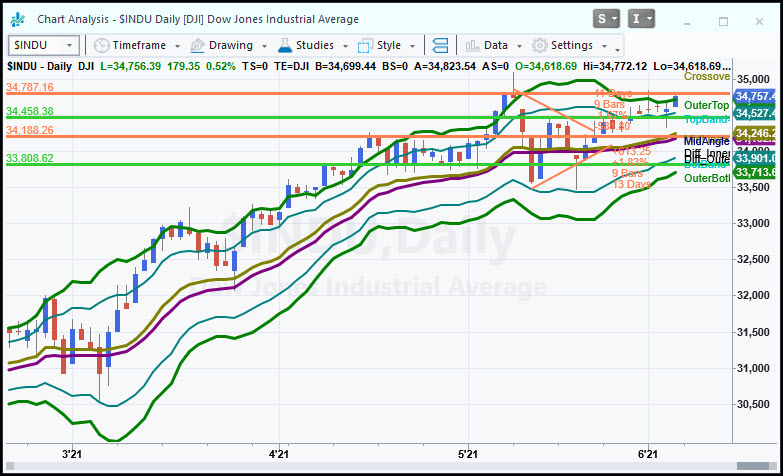
Task: Open the $INDU symbol combo box
Action: tap(44, 45)
